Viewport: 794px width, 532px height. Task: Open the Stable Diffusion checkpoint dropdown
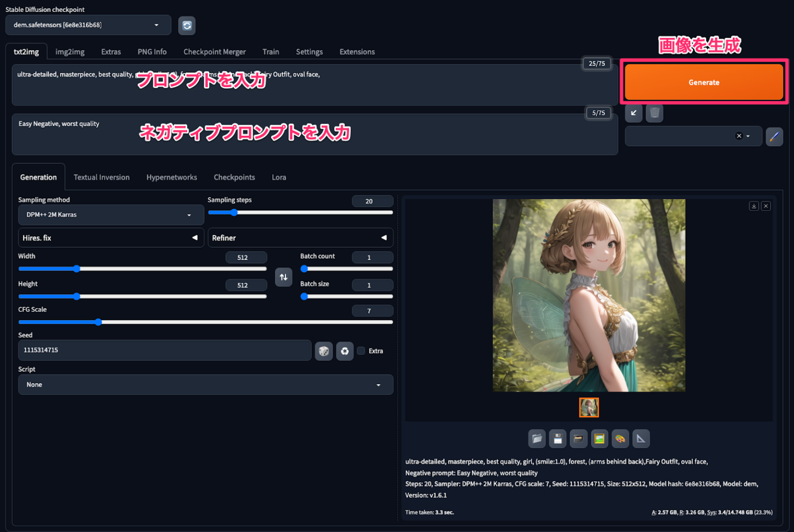coord(88,25)
